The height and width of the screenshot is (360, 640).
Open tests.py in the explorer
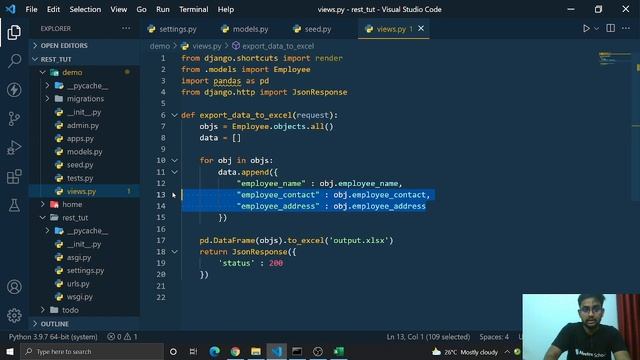[x=80, y=178]
